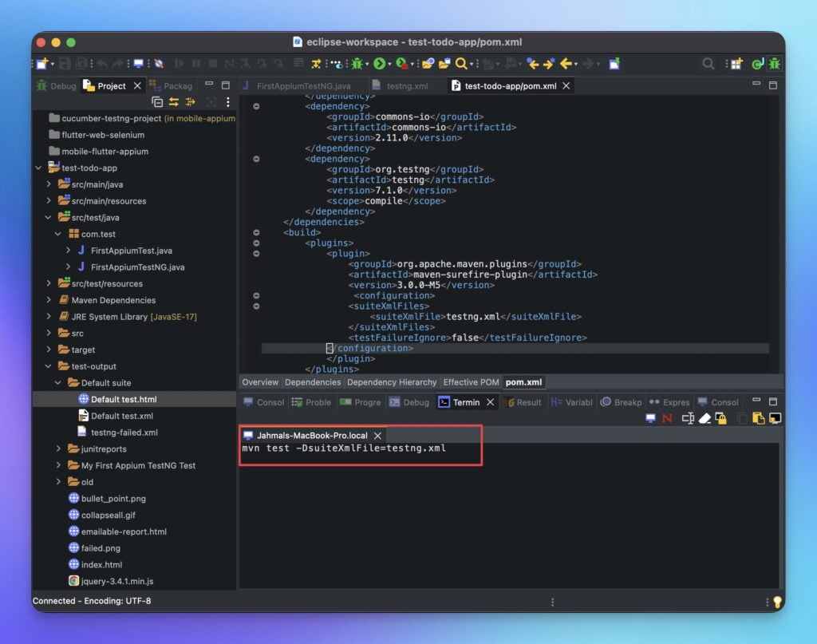Click the Back navigation yellow arrow

coord(566,64)
